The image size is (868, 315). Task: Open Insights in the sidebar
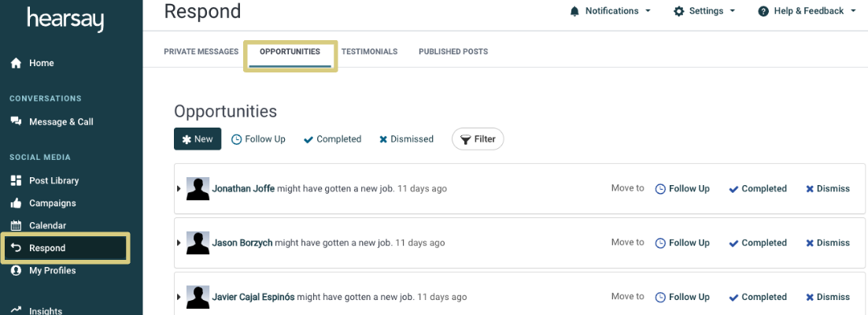tap(36, 310)
